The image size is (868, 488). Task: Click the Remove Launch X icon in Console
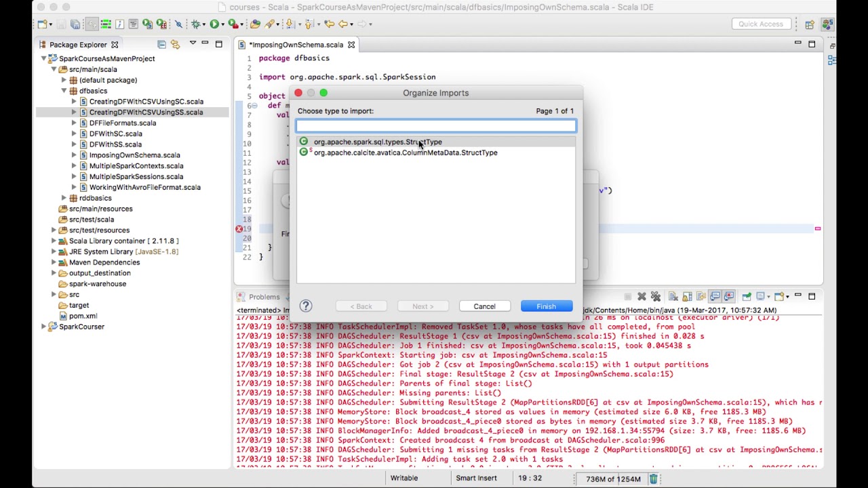point(642,296)
